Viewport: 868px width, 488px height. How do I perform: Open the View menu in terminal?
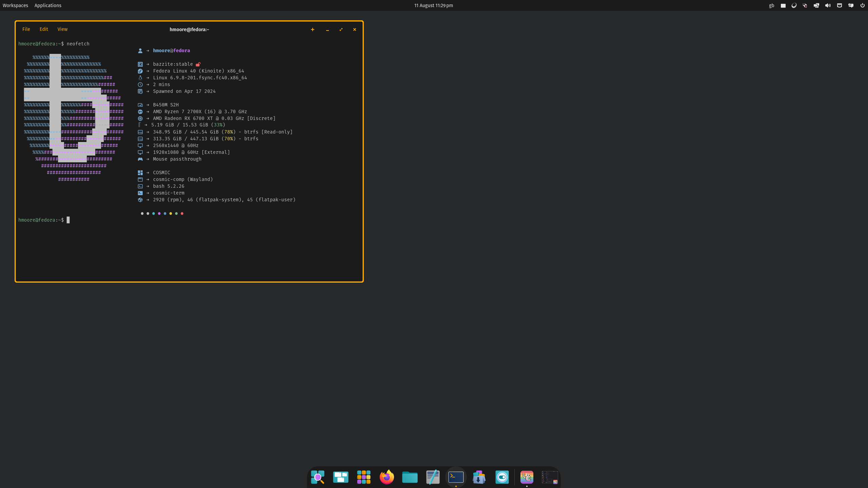(x=62, y=29)
